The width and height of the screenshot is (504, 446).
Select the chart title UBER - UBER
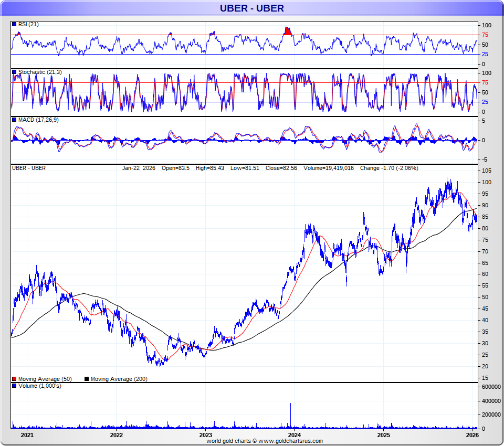click(251, 8)
